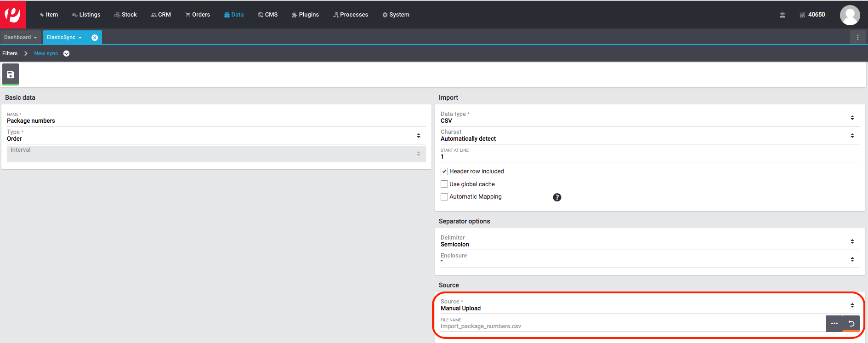Go to Filters breadcrumb
Viewport: 868px width, 343px height.
click(10, 53)
